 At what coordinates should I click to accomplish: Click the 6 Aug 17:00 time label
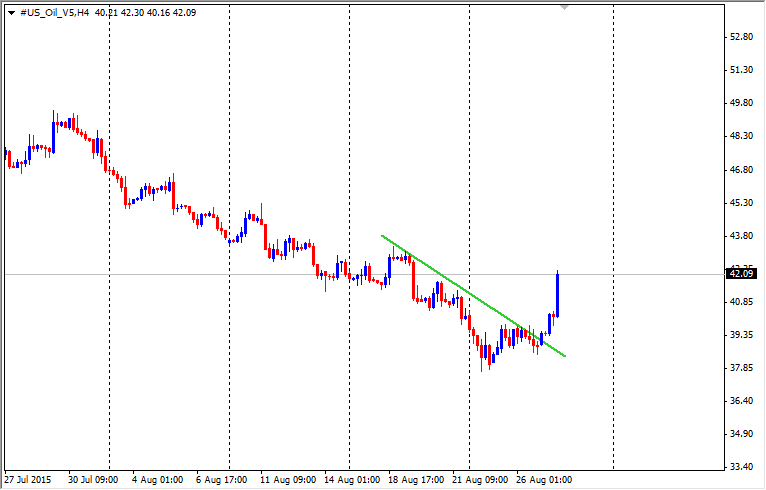pyautogui.click(x=221, y=480)
